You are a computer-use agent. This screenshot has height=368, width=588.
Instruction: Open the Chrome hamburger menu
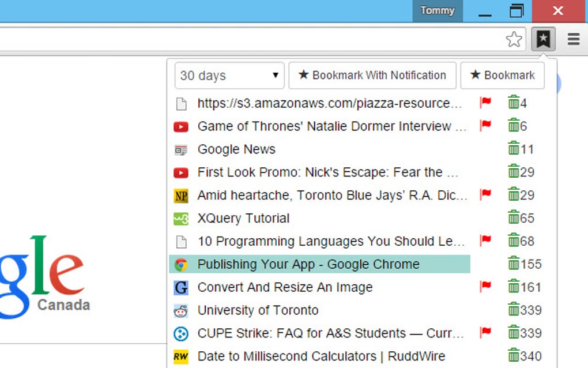573,39
